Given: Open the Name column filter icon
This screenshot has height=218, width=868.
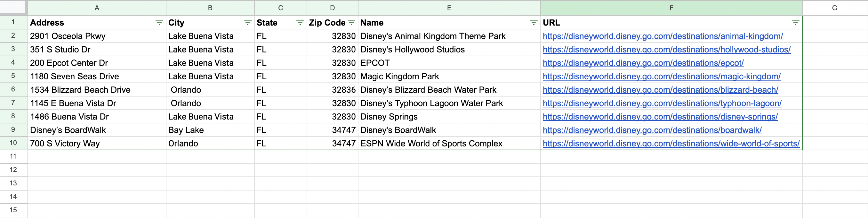Looking at the screenshot, I should [x=534, y=23].
